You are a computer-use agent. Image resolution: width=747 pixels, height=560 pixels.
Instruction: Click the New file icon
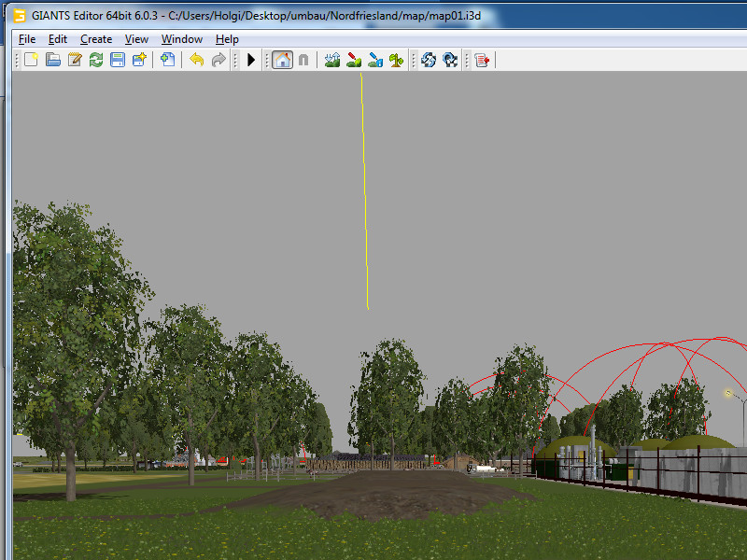31,60
